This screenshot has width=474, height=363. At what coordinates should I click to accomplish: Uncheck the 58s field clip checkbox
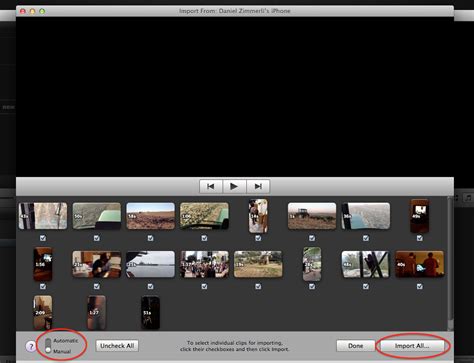[x=151, y=238]
